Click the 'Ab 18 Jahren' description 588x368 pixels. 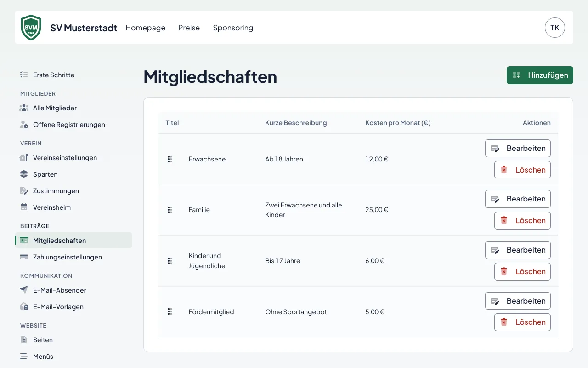coord(284,159)
